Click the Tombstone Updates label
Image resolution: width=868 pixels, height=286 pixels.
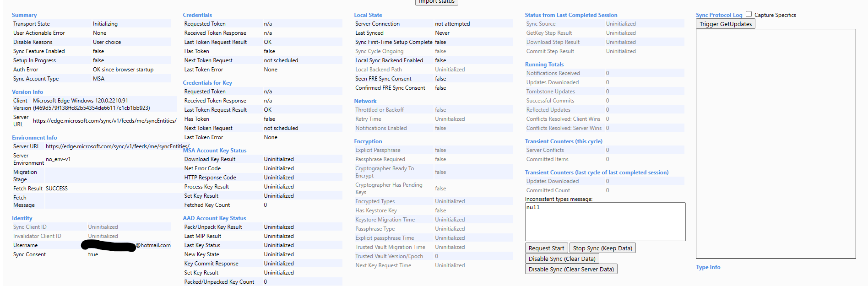[x=550, y=92]
